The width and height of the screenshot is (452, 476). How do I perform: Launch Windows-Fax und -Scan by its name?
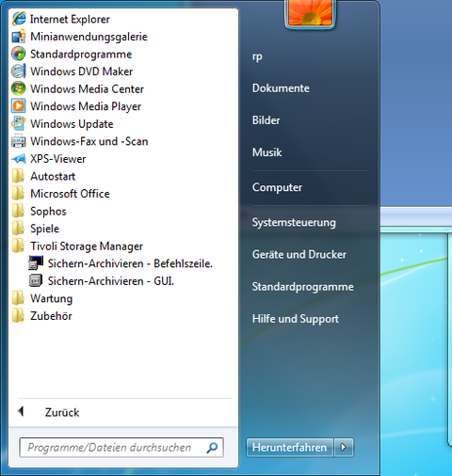coord(89,141)
